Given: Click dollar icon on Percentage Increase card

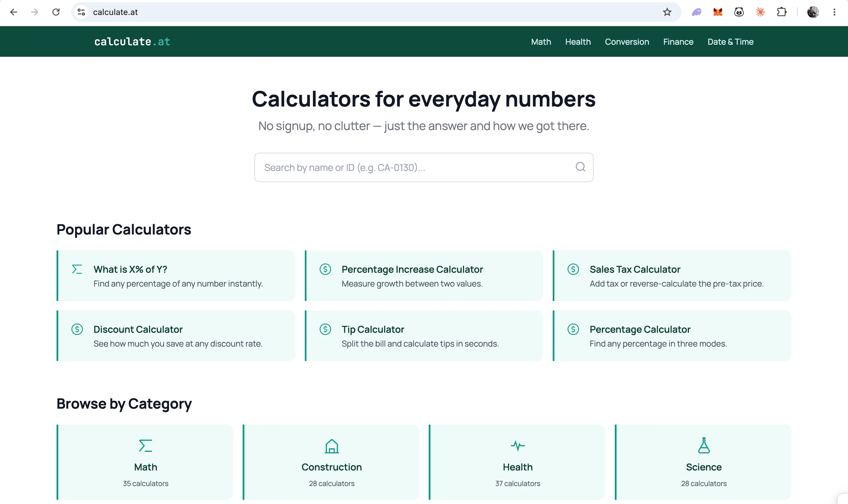Looking at the screenshot, I should point(325,269).
